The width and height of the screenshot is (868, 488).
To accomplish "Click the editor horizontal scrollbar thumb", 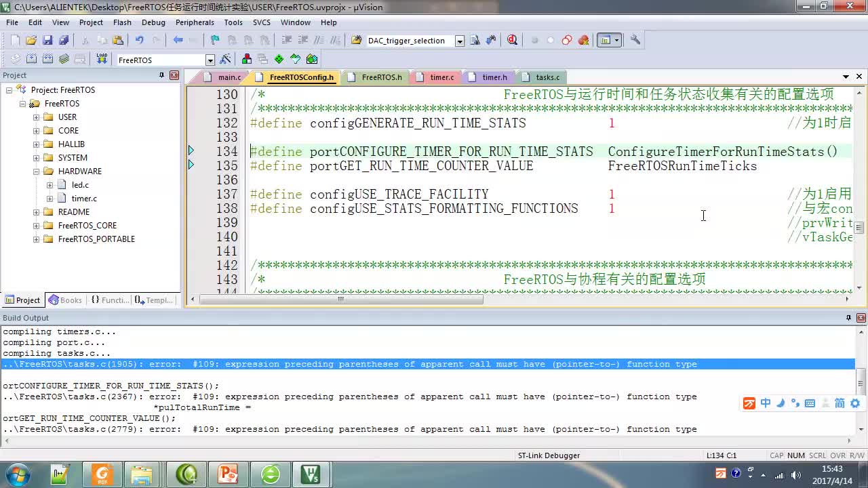I will [341, 299].
